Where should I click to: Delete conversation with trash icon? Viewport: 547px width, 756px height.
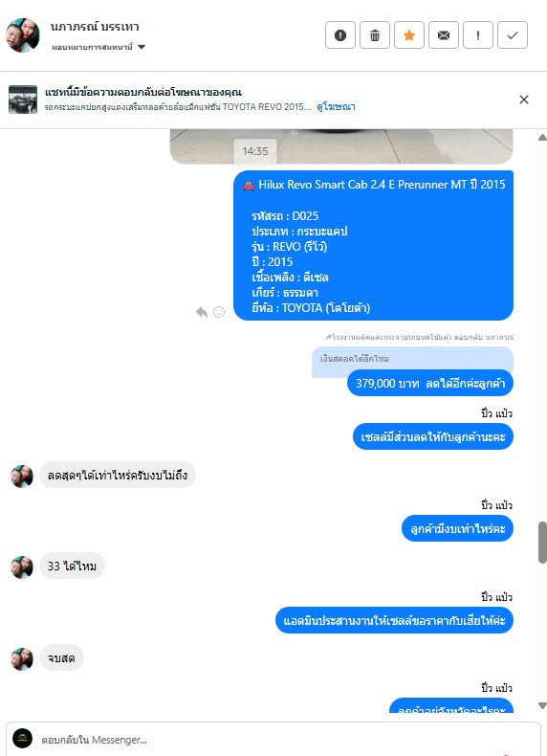click(x=375, y=35)
